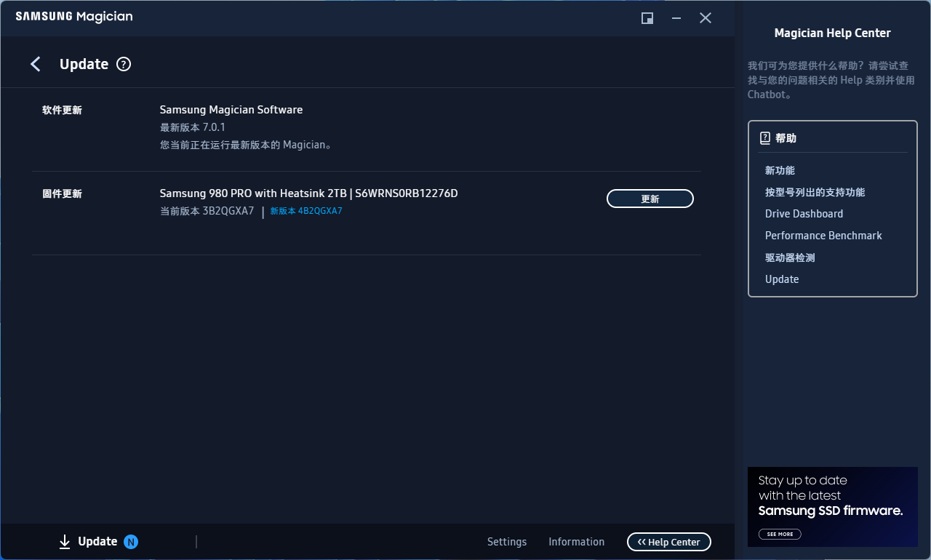Click the 固件更新 section label

coord(62,194)
